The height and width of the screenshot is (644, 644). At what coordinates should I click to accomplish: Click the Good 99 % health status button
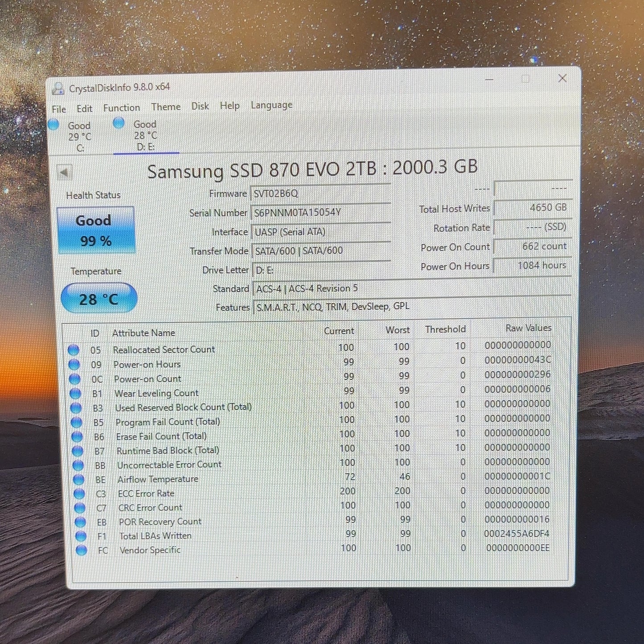(96, 230)
